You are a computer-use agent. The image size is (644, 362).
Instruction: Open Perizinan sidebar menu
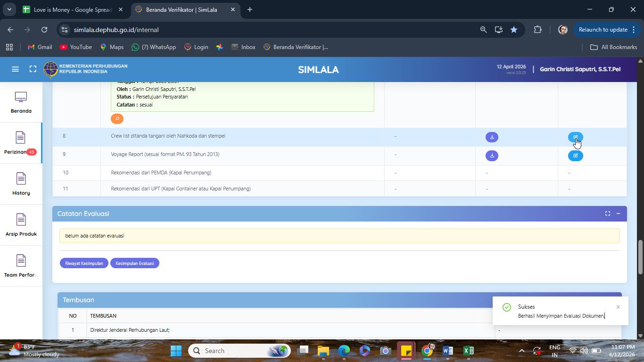click(x=21, y=143)
